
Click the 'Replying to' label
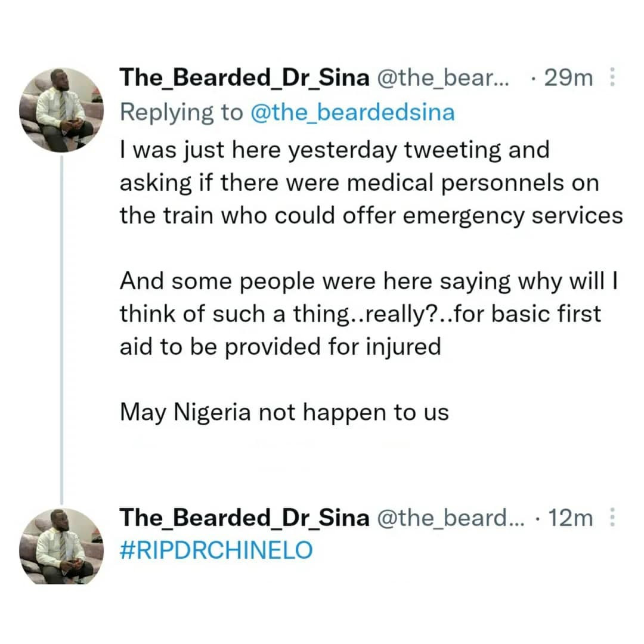click(179, 112)
